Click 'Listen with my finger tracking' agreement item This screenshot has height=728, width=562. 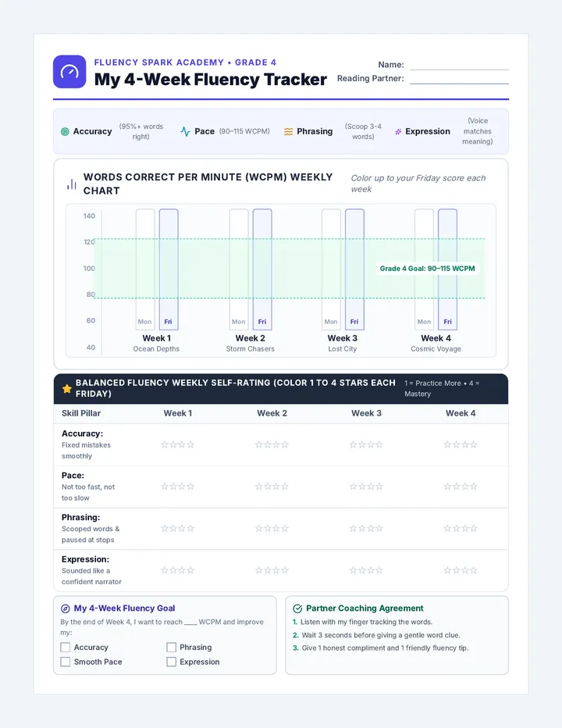click(367, 622)
